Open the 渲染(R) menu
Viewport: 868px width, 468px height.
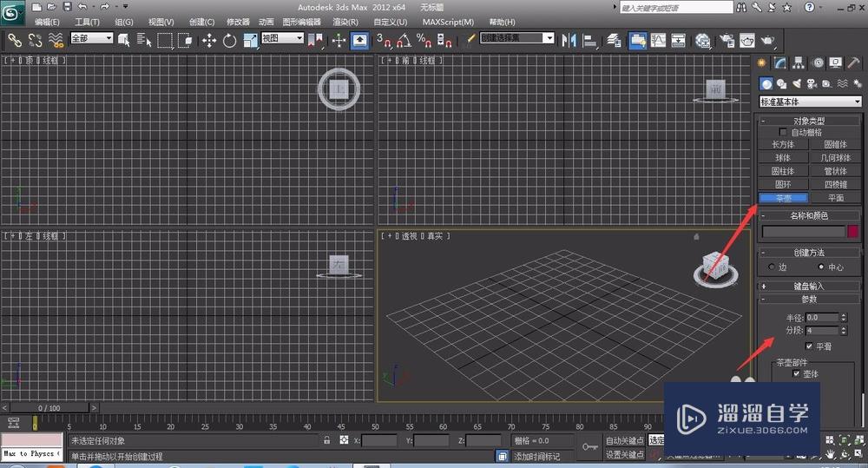click(x=345, y=22)
